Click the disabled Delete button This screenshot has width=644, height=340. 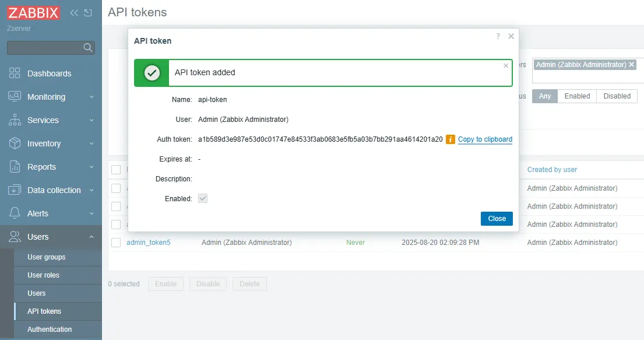[249, 283]
